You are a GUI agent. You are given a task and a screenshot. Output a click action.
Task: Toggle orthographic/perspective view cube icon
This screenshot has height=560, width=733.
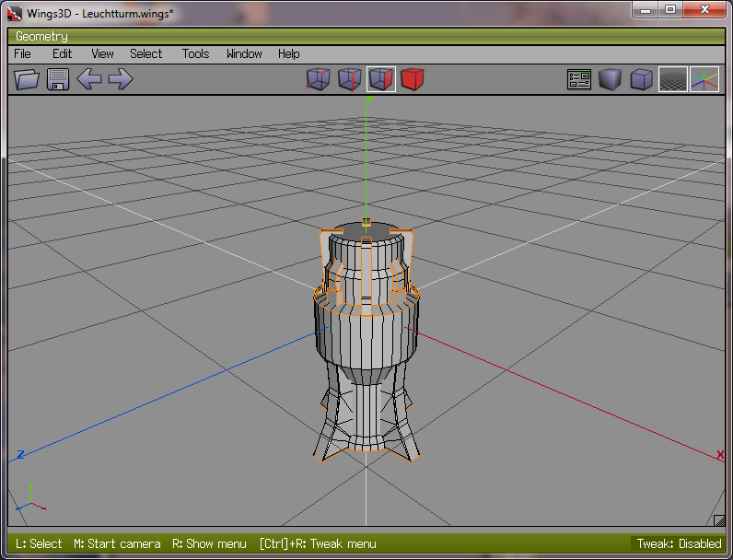[641, 80]
